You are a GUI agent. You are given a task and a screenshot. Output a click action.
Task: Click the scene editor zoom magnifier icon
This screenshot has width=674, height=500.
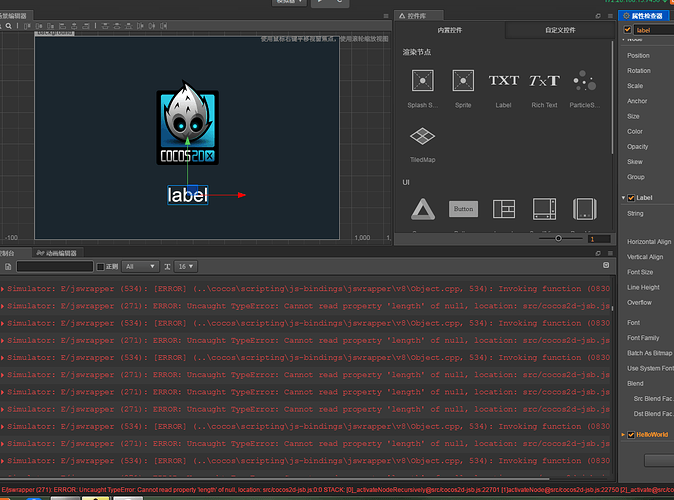[x=9, y=26]
